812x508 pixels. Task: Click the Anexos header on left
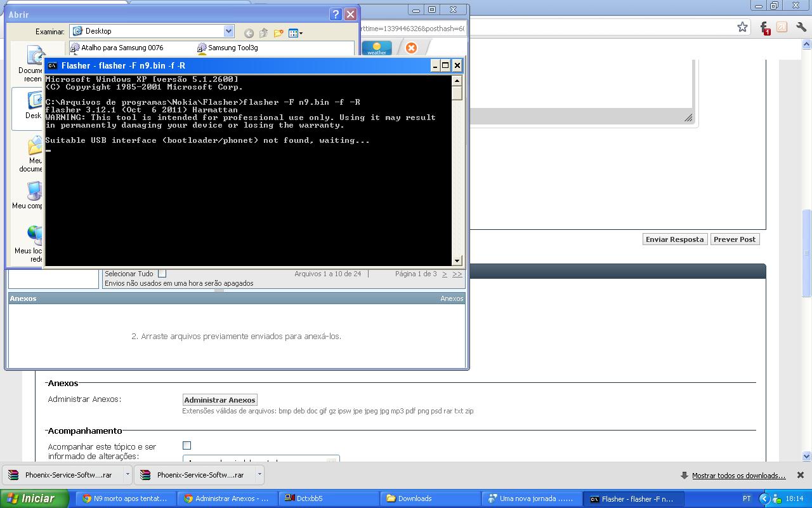click(23, 298)
